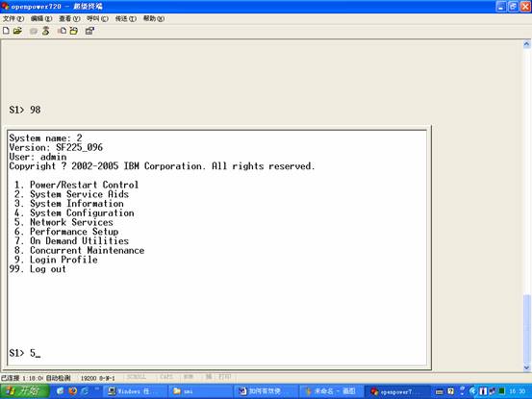Image resolution: width=532 pixels, height=399 pixels.
Task: Click the scroll down arrow of terminal
Action: [526, 367]
